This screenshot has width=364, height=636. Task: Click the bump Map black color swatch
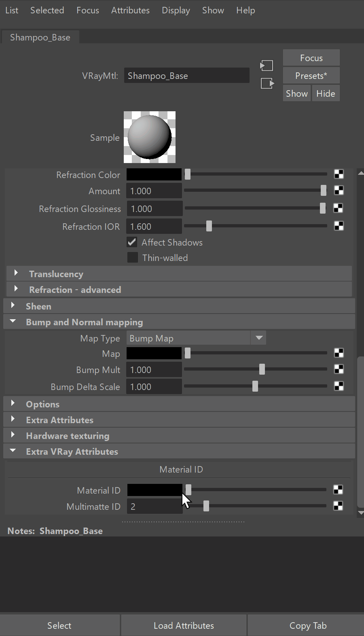(x=154, y=353)
